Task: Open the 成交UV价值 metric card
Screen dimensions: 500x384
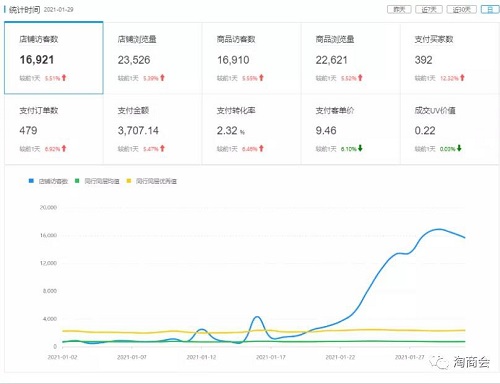Action: tap(450, 129)
